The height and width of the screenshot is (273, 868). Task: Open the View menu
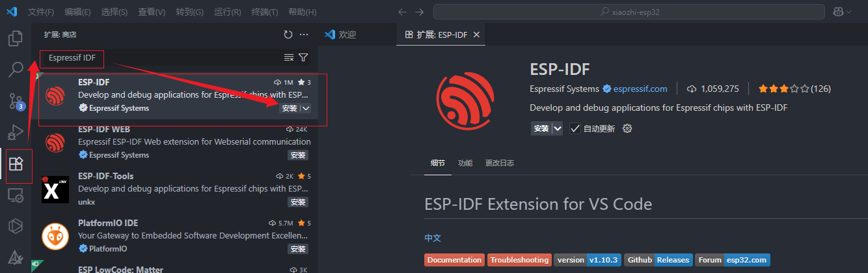point(152,12)
